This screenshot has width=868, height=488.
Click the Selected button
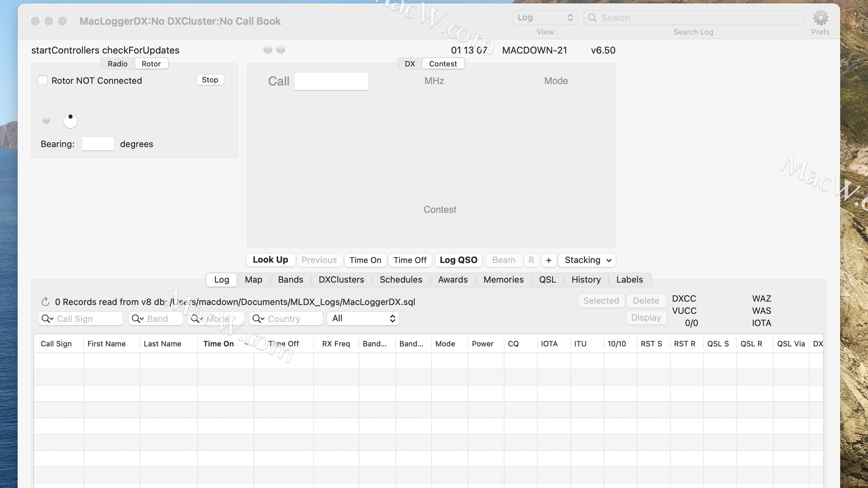(601, 301)
